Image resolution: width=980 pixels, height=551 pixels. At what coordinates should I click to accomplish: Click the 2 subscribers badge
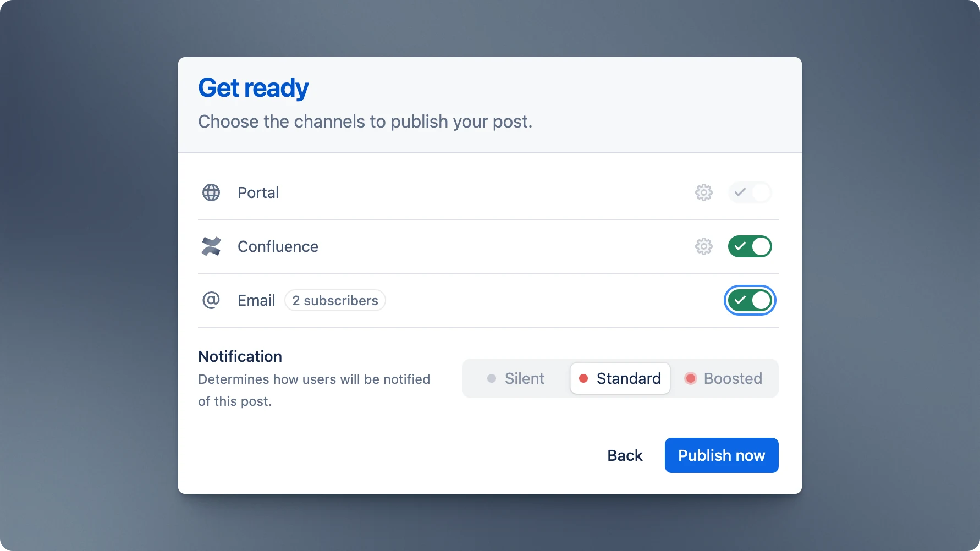(x=335, y=300)
